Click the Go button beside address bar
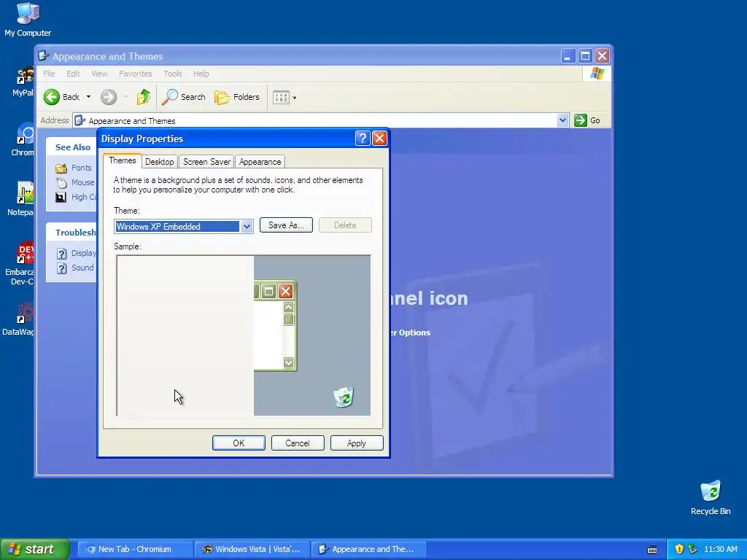This screenshot has width=747, height=560. tap(587, 120)
